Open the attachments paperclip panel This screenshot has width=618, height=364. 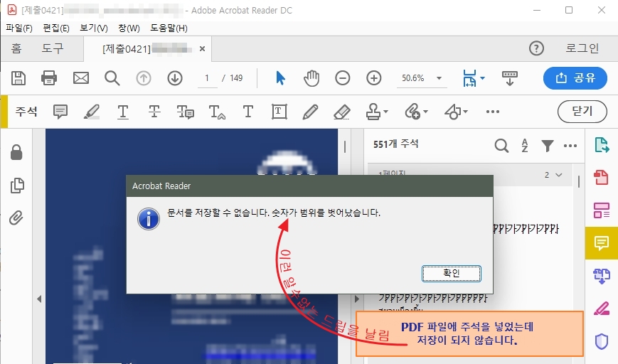coord(16,218)
